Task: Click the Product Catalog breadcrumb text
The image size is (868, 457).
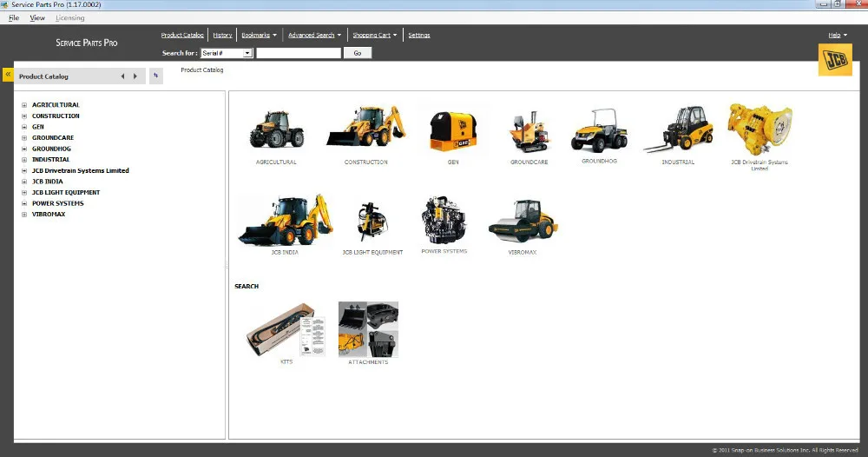Action: 202,70
